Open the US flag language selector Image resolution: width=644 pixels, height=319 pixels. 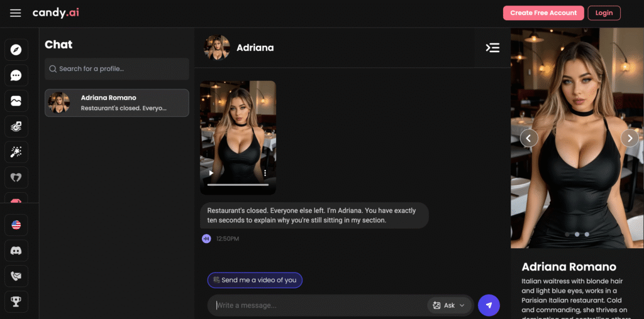[x=16, y=225]
